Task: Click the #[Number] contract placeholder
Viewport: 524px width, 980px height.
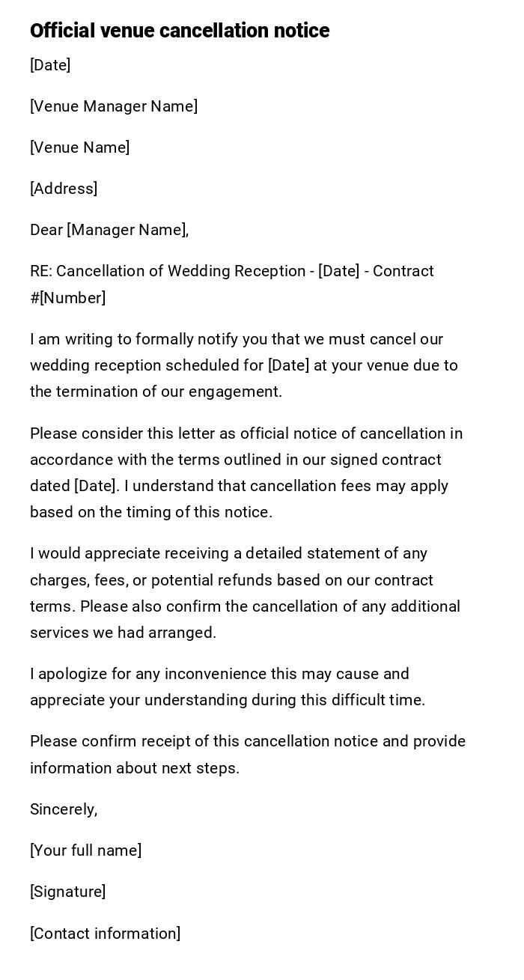Action: 68,298
